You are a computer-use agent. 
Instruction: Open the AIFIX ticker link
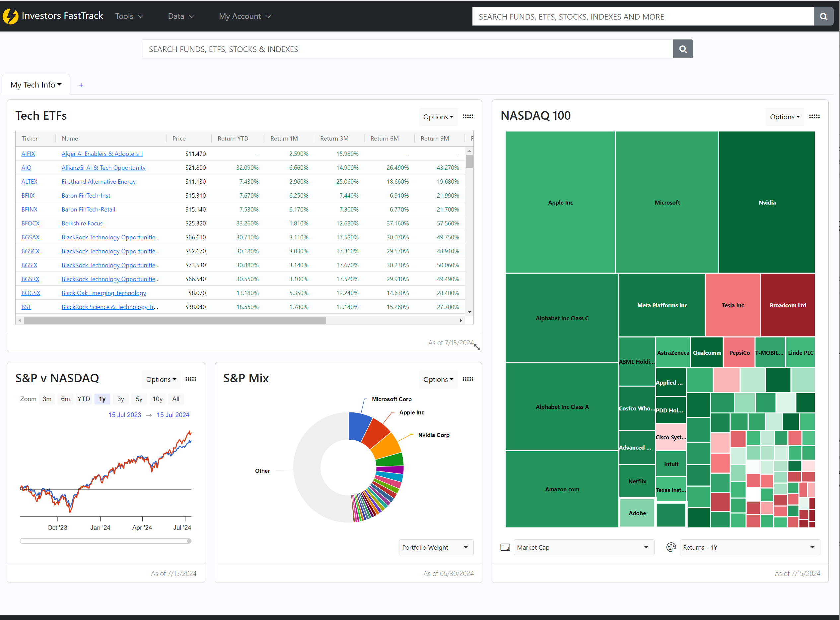tap(28, 154)
